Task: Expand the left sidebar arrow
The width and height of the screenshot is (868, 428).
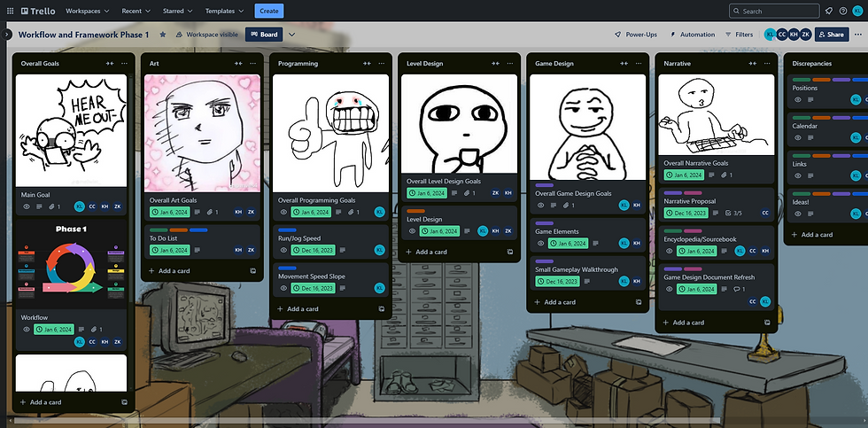Action: (x=6, y=35)
